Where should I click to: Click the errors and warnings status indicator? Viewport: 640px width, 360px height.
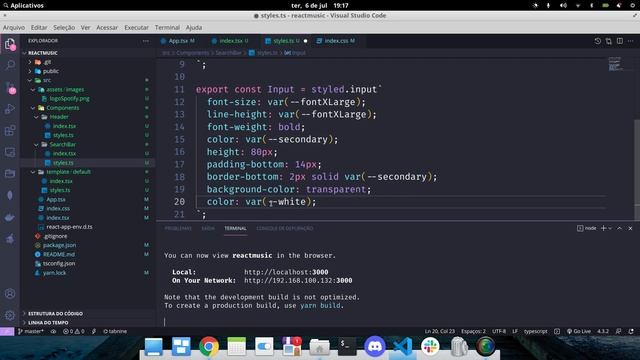73,331
